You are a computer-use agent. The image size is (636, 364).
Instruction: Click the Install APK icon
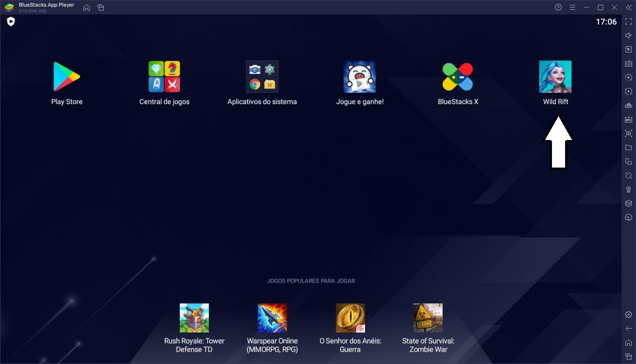629,119
